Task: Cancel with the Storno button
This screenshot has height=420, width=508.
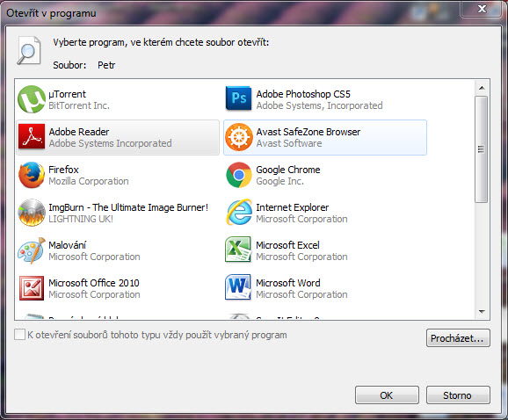Action: (x=458, y=395)
